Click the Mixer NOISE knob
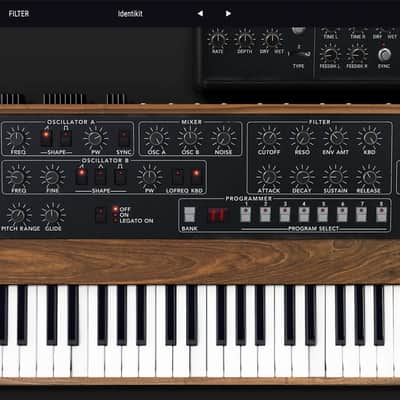Image resolution: width=400 pixels, height=400 pixels. 223,138
